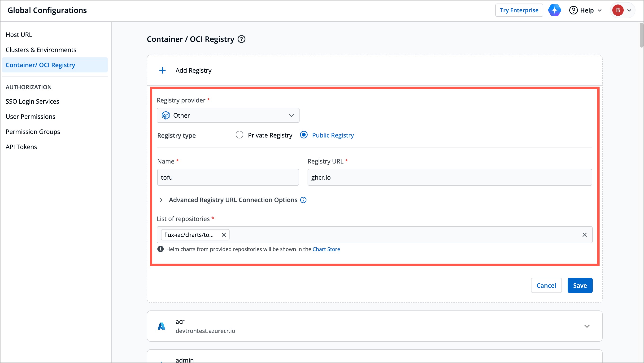
Task: Click the Try Enterprise button
Action: click(519, 10)
